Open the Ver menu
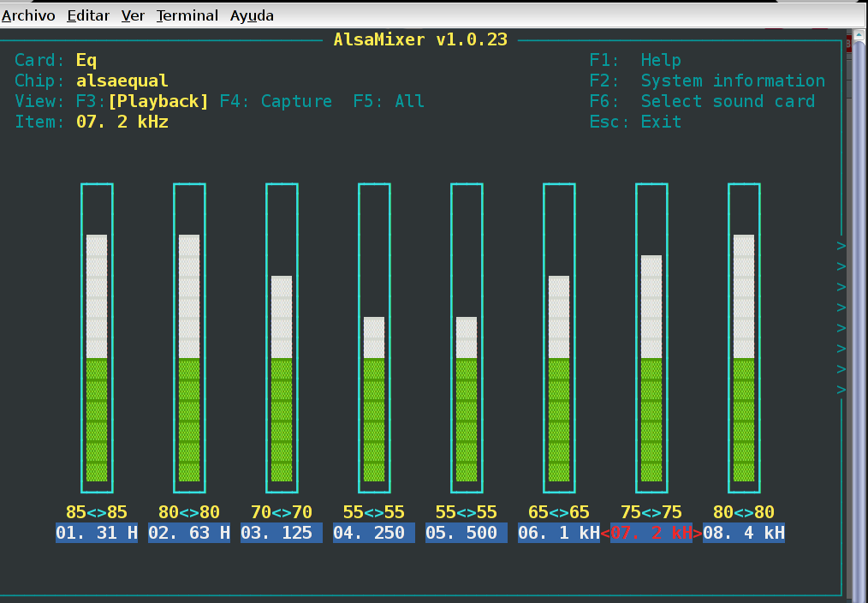This screenshot has height=603, width=868. point(133,15)
